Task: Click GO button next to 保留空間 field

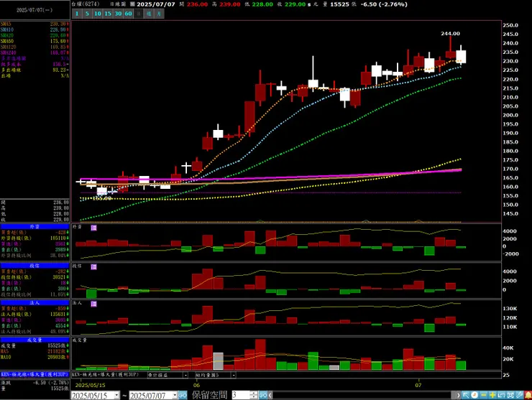Action: 263,395
